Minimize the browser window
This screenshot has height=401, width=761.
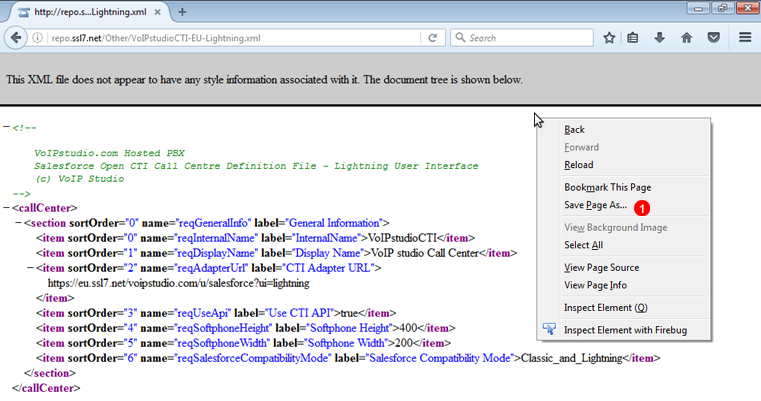(698, 8)
